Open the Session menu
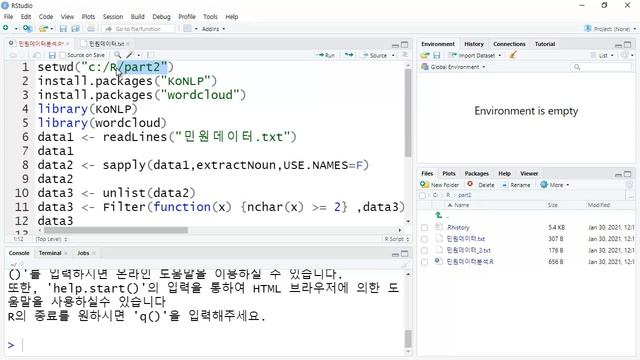 [x=113, y=17]
